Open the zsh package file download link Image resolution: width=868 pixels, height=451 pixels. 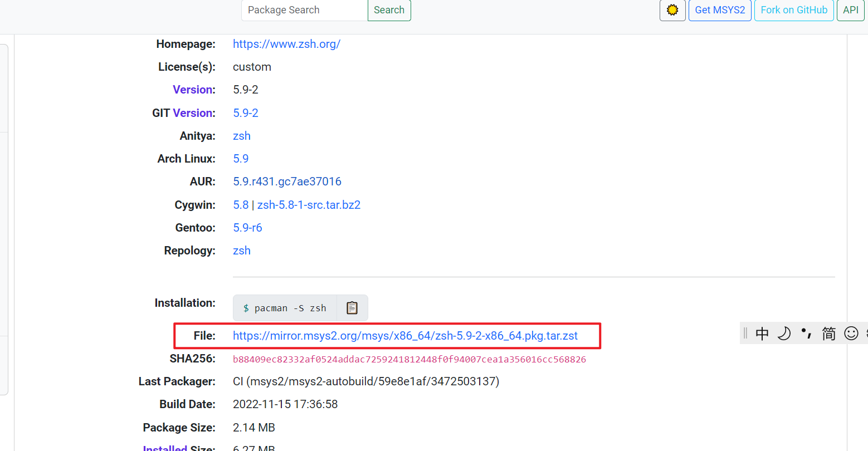point(405,336)
